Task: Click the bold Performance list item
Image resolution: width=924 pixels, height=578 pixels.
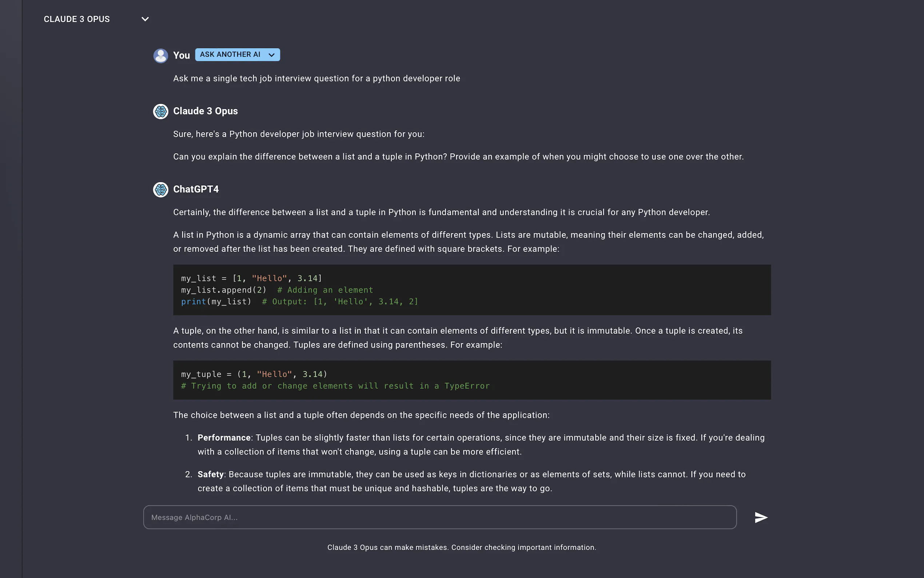Action: pyautogui.click(x=224, y=438)
